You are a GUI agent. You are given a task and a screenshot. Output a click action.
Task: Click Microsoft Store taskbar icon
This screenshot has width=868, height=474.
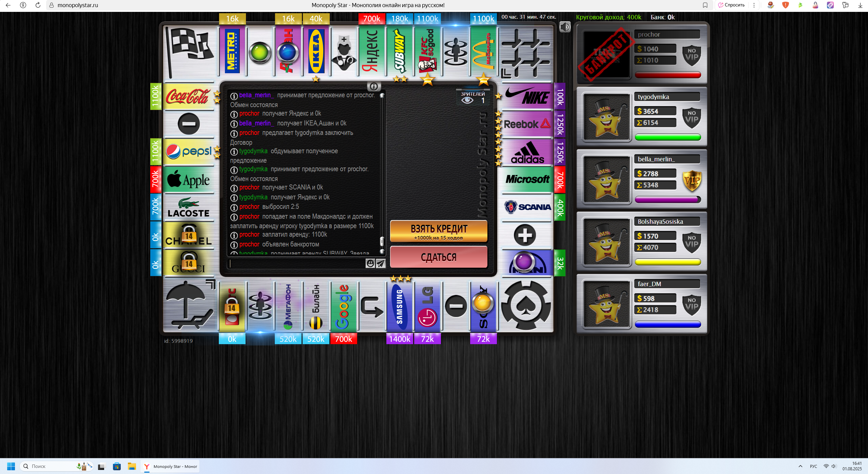pyautogui.click(x=117, y=466)
